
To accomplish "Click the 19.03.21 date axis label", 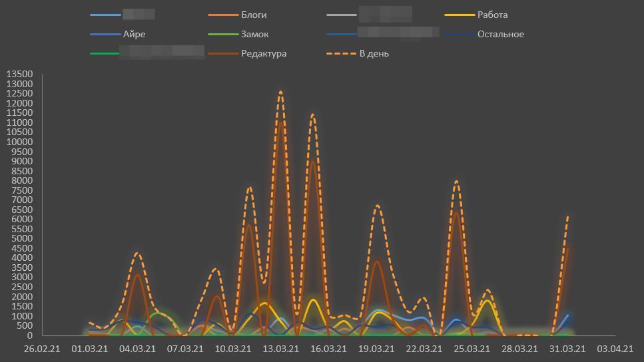I will [x=376, y=349].
